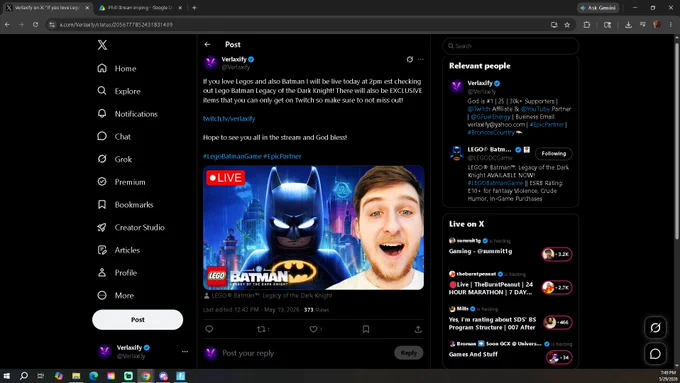Go to Home in the sidebar
The image size is (680, 383).
tap(117, 69)
